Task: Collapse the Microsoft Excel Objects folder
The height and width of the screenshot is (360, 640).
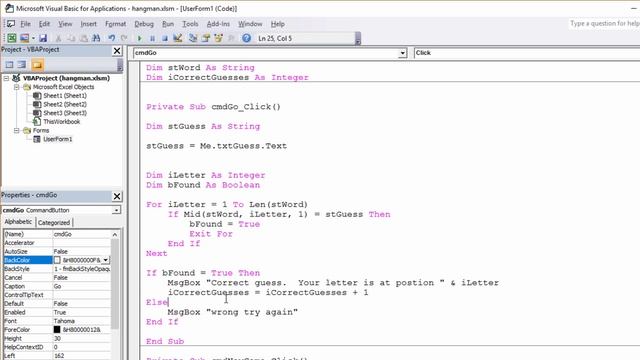Action: (x=16, y=87)
